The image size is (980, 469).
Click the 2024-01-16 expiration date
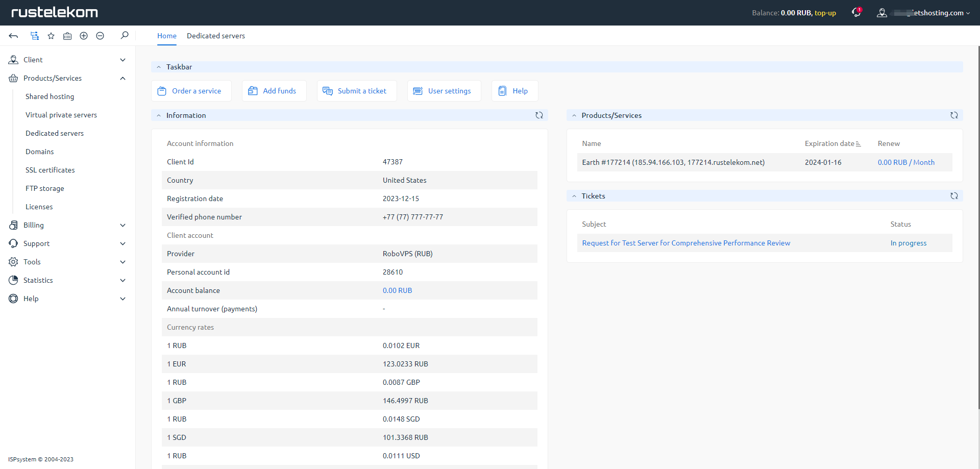pos(823,162)
